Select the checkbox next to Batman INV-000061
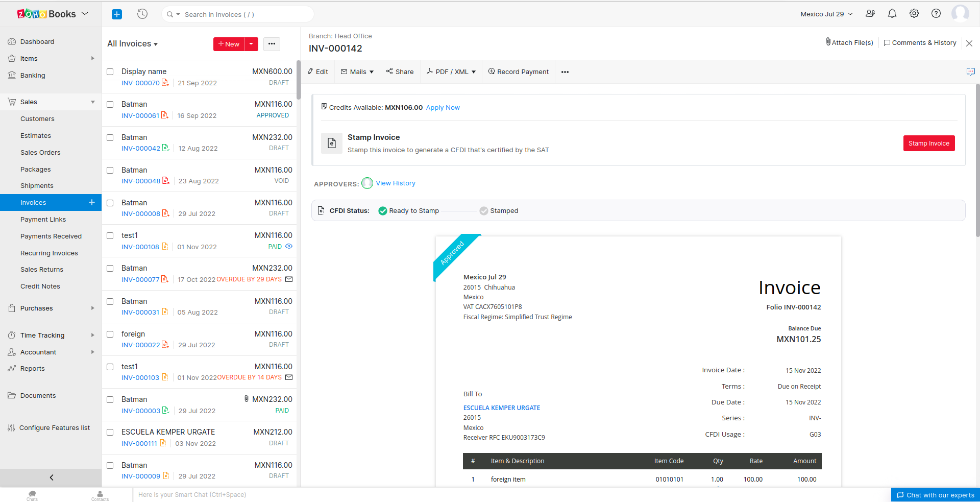This screenshot has height=502, width=980. (110, 104)
